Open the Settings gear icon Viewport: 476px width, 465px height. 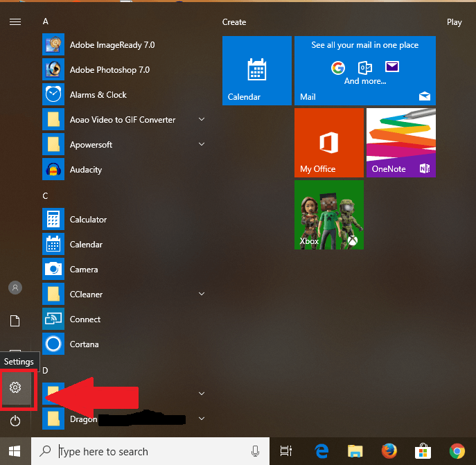pos(15,387)
